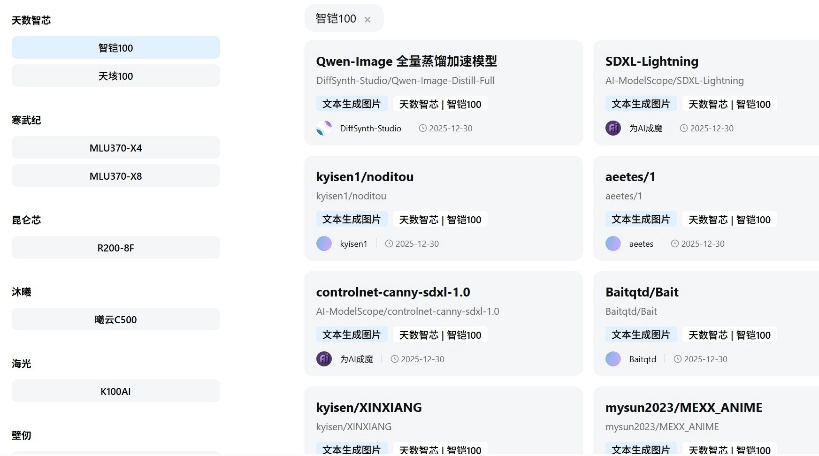This screenshot has width=819, height=456.
Task: Click the kyisen1 author avatar
Action: 324,243
